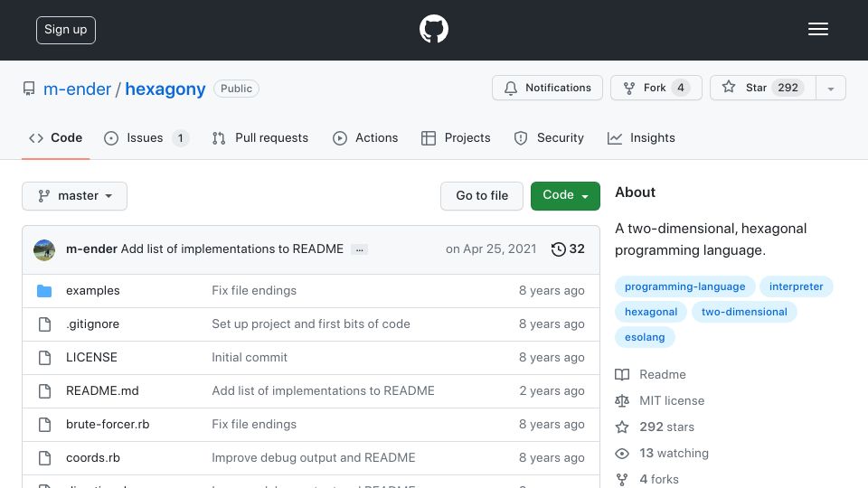Click the star icon in Star button

(x=729, y=87)
